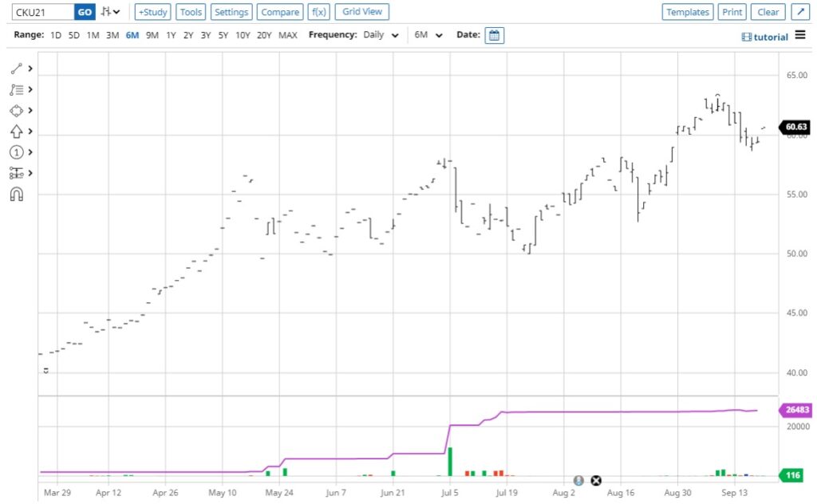
Task: Open the tutorial link
Action: coord(765,37)
